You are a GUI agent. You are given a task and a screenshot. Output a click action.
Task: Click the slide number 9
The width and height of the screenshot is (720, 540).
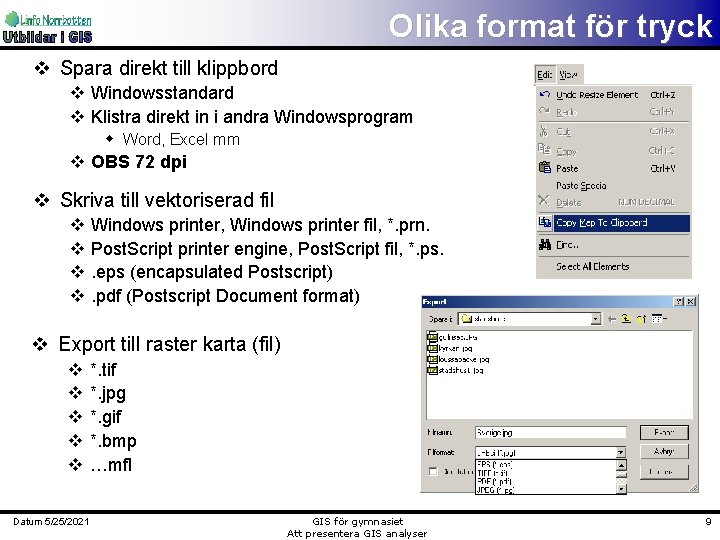(708, 522)
